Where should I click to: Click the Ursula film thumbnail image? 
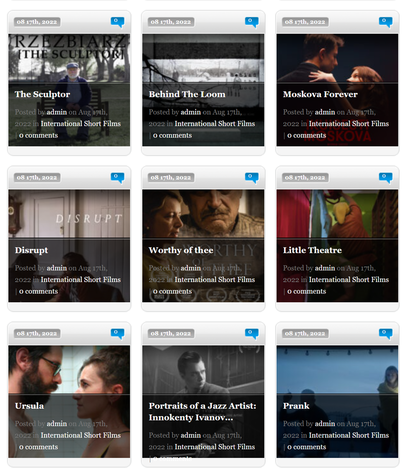click(x=69, y=370)
